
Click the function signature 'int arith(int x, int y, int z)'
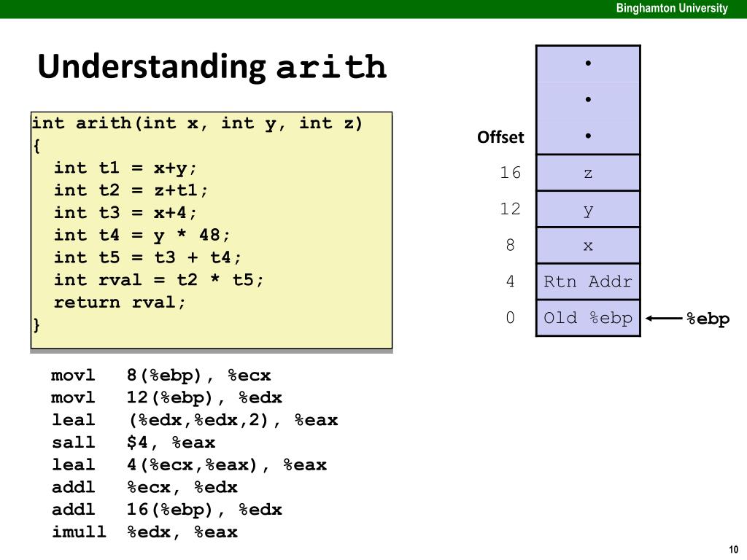tap(197, 123)
